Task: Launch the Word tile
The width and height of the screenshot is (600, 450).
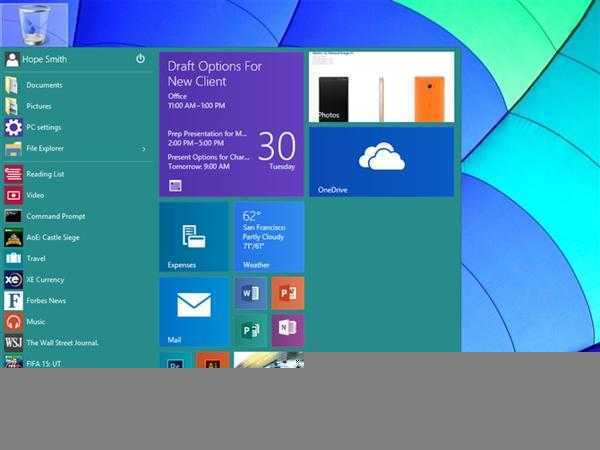Action: [x=251, y=293]
